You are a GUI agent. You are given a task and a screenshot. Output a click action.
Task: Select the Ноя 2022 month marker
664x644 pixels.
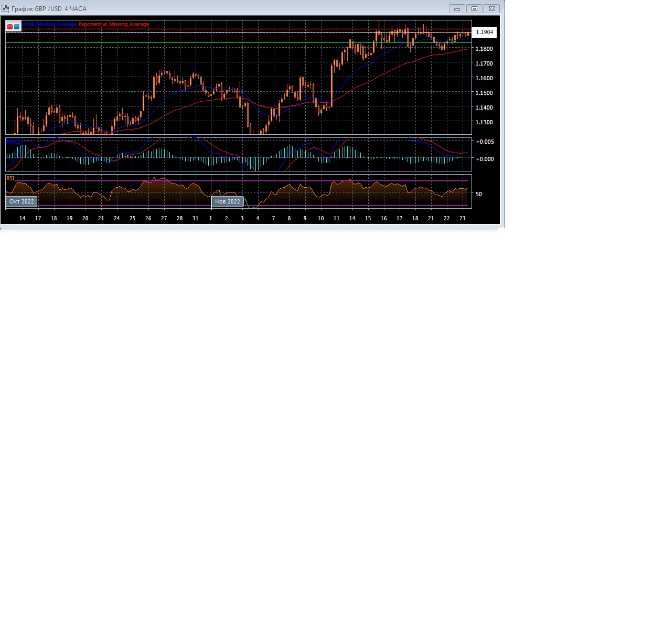point(227,201)
